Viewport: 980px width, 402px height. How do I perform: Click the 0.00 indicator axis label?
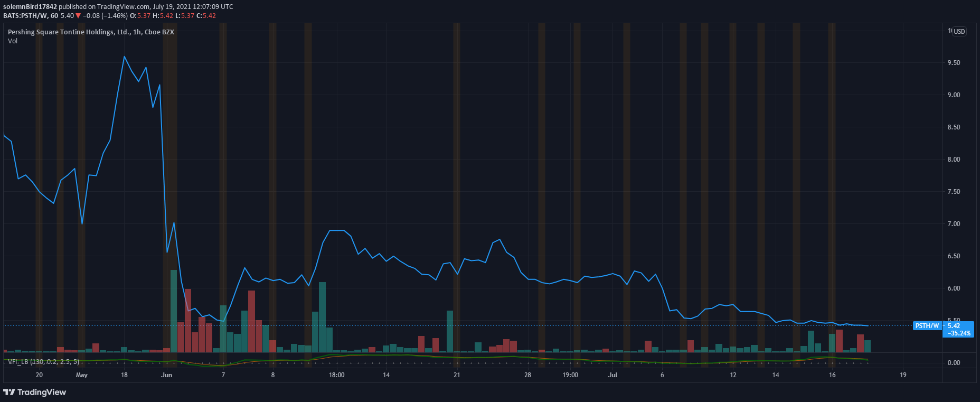[954, 363]
